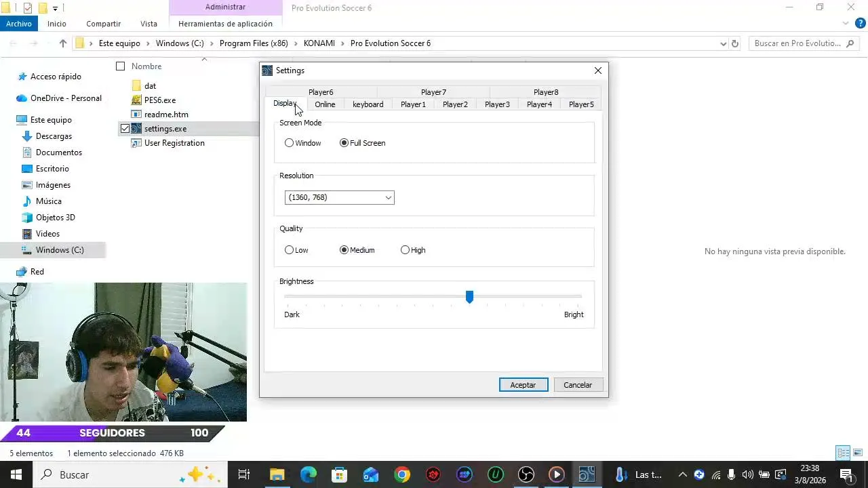The height and width of the screenshot is (488, 868).
Task: Open the Player3 tab
Action: pyautogui.click(x=497, y=104)
